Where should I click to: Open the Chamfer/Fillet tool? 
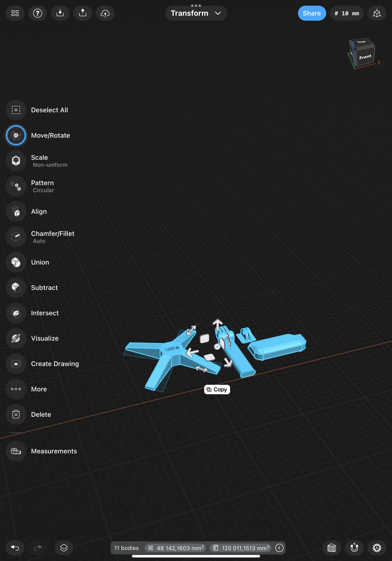tap(16, 237)
